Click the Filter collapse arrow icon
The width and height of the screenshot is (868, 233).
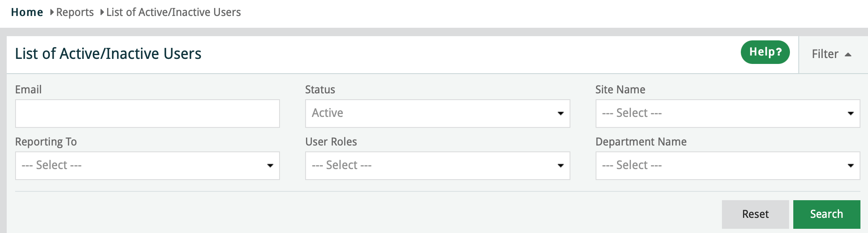(848, 55)
